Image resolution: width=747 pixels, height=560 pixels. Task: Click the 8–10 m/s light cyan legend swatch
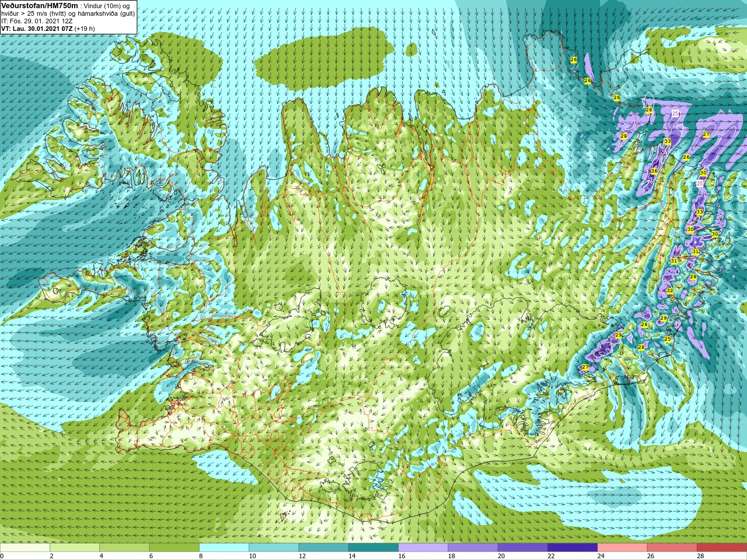coord(224,548)
